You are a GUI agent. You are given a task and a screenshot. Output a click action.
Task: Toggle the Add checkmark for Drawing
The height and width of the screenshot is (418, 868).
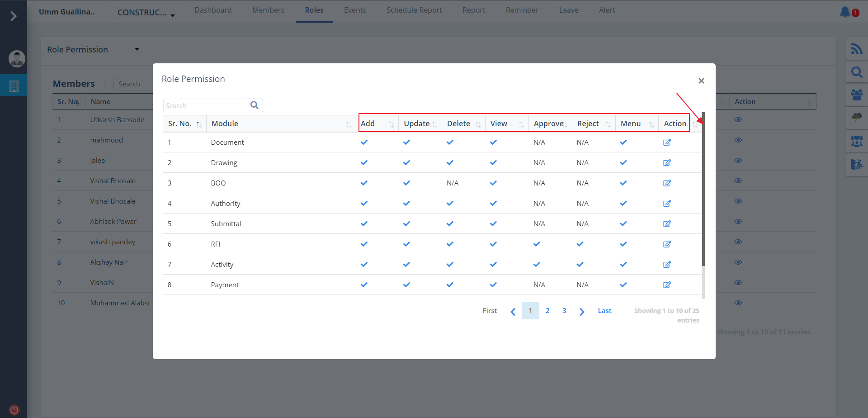364,163
